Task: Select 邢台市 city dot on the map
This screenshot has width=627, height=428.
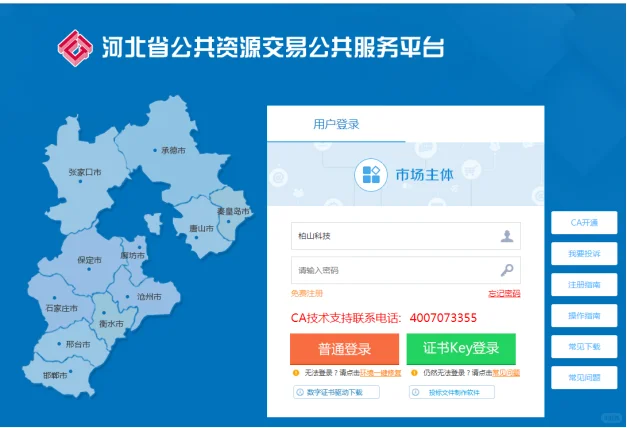Action: (x=59, y=344)
